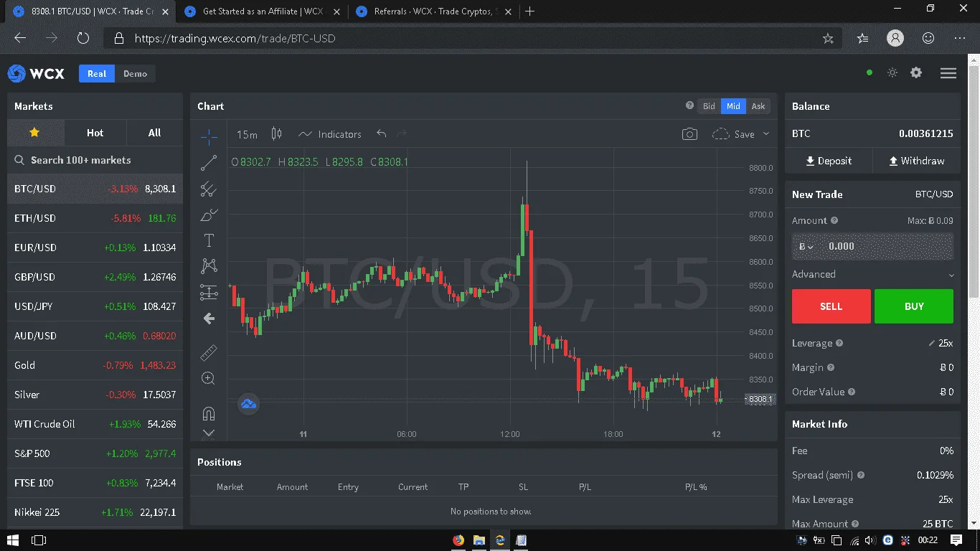Image resolution: width=980 pixels, height=551 pixels.
Task: Toggle the magnet snap mode
Action: tap(209, 413)
